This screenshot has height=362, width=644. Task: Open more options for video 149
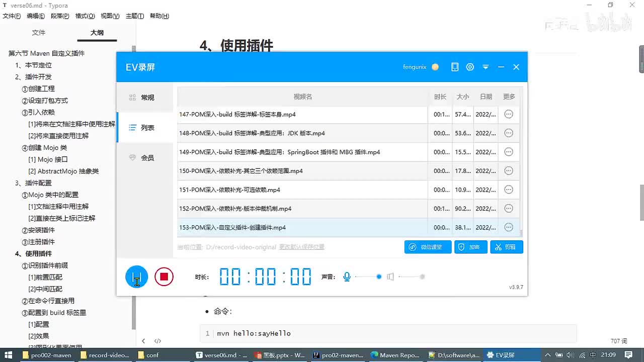pos(509,152)
